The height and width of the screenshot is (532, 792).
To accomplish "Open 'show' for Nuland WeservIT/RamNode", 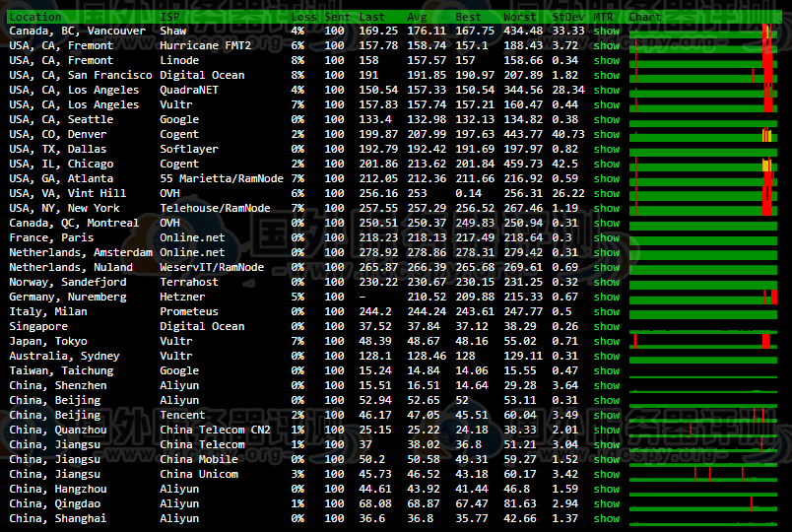I will 606,267.
